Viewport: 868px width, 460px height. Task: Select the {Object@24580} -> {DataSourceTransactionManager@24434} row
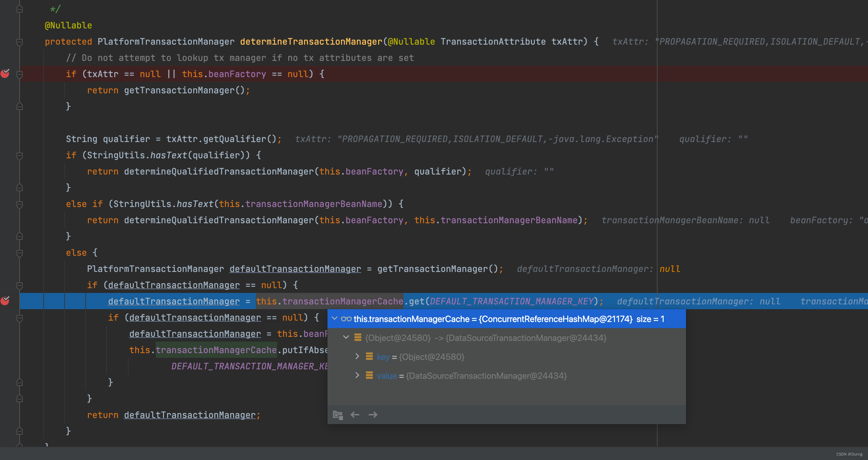[506, 338]
